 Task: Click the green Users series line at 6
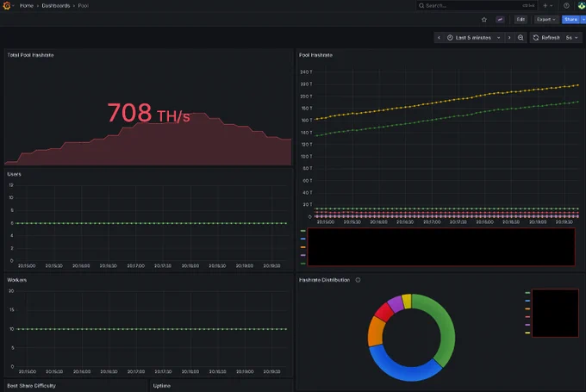152,223
